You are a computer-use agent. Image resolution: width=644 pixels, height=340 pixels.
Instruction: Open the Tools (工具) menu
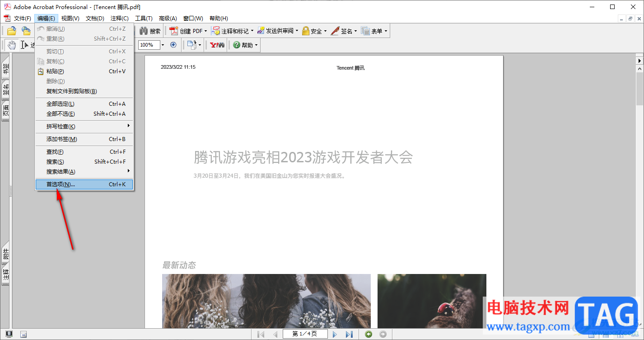coord(144,18)
